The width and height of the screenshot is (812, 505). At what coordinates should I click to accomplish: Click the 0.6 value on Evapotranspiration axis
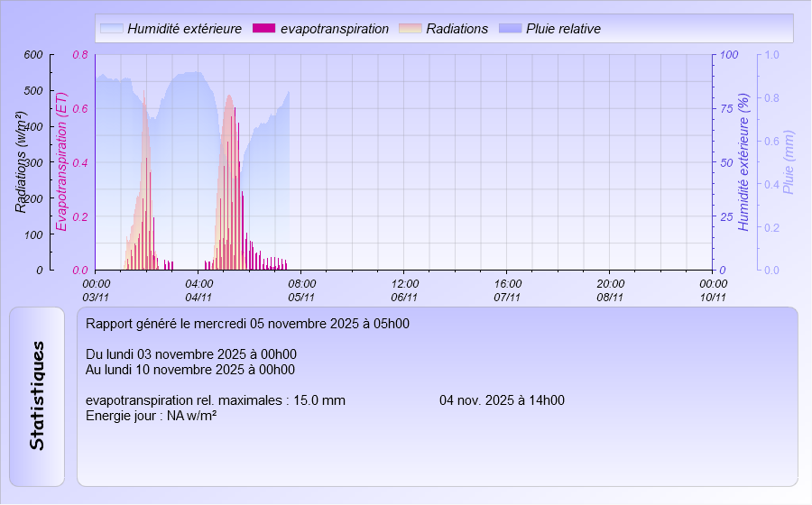(x=80, y=108)
